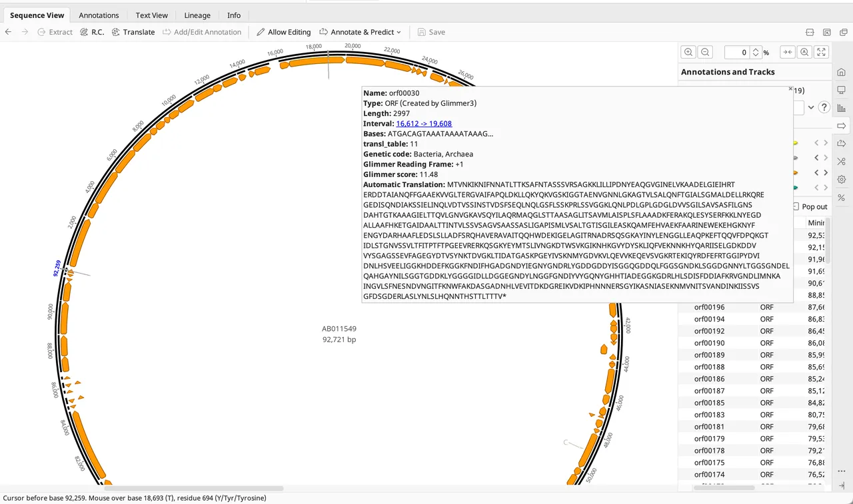Click the zoom to 100% residue icon
The image size is (853, 504).
click(x=804, y=52)
